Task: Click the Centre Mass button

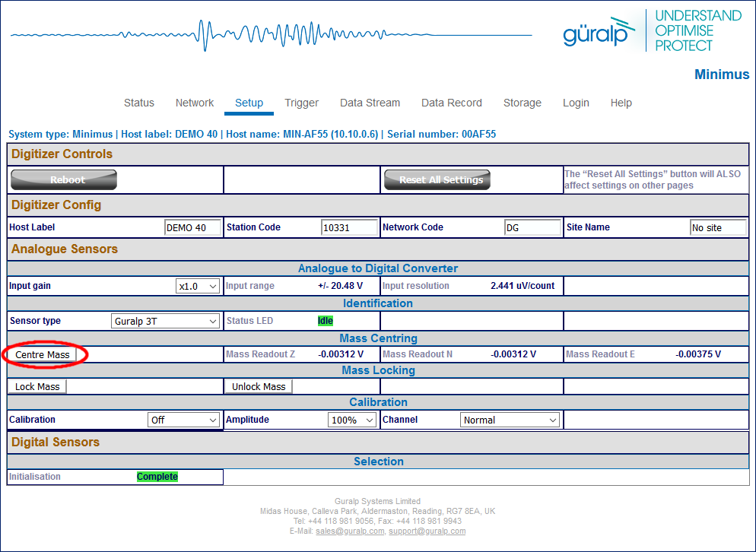Action: click(x=43, y=355)
